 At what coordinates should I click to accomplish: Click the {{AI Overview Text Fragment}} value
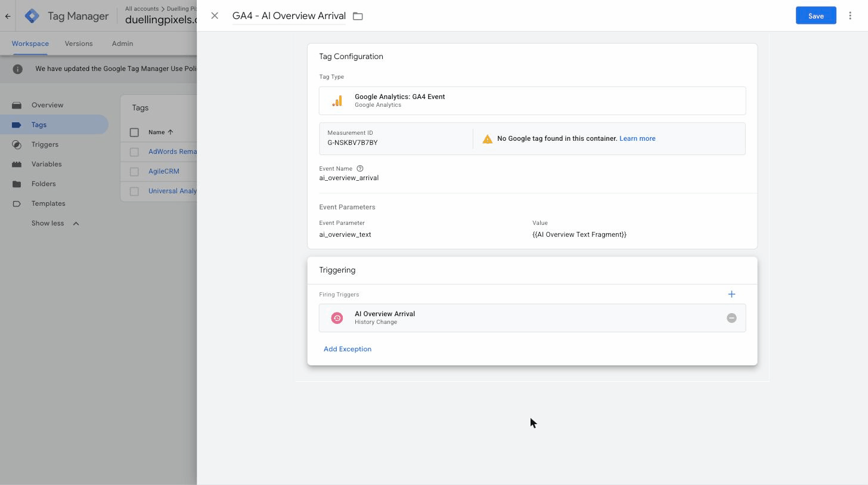click(579, 234)
